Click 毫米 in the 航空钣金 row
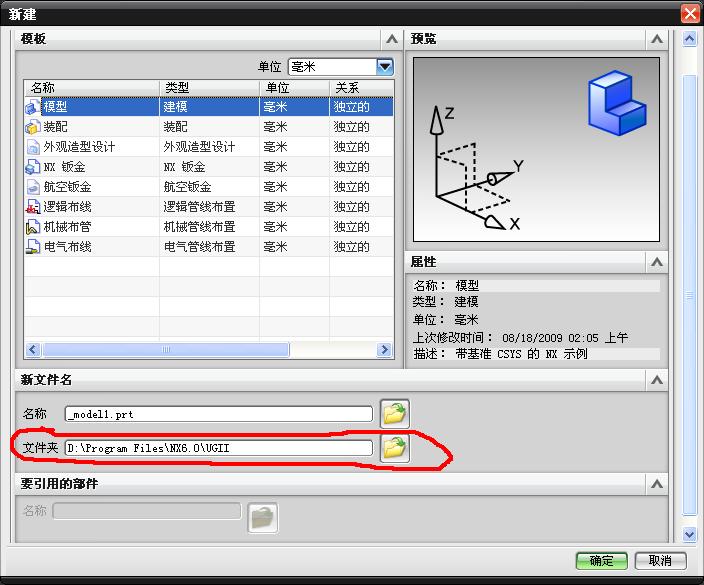Screen dimensions: 704x585 (275, 187)
